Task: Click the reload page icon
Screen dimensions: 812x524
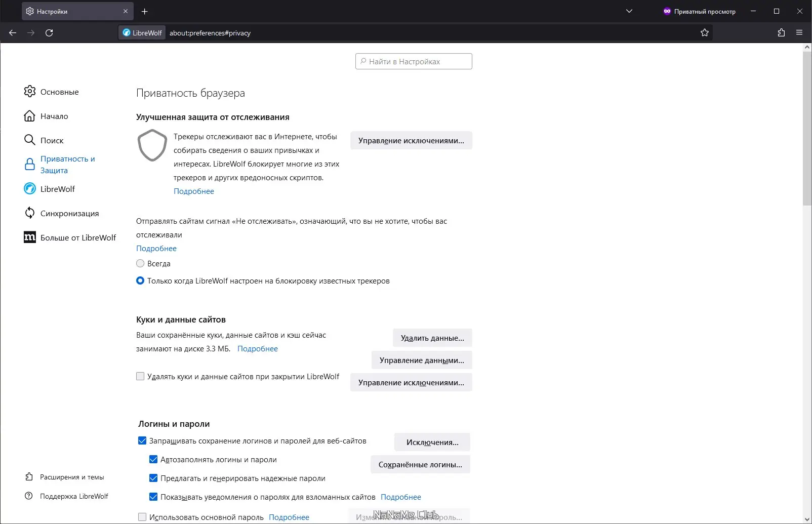Action: (49, 33)
